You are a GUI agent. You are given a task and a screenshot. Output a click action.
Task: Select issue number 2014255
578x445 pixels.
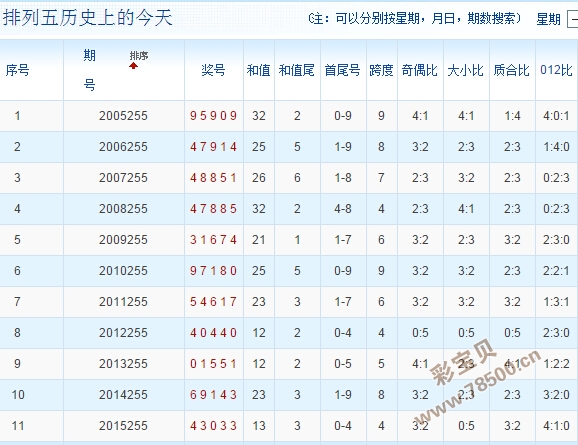[x=123, y=394]
